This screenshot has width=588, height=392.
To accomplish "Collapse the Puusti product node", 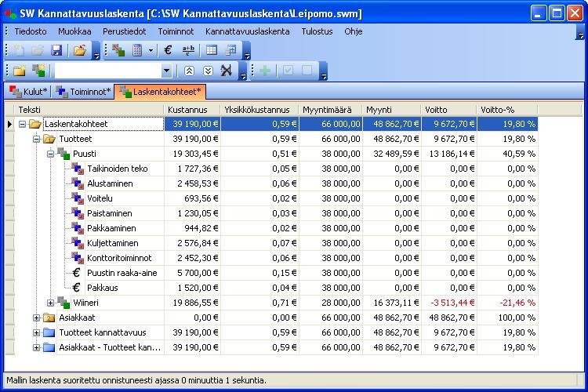I will pos(51,154).
